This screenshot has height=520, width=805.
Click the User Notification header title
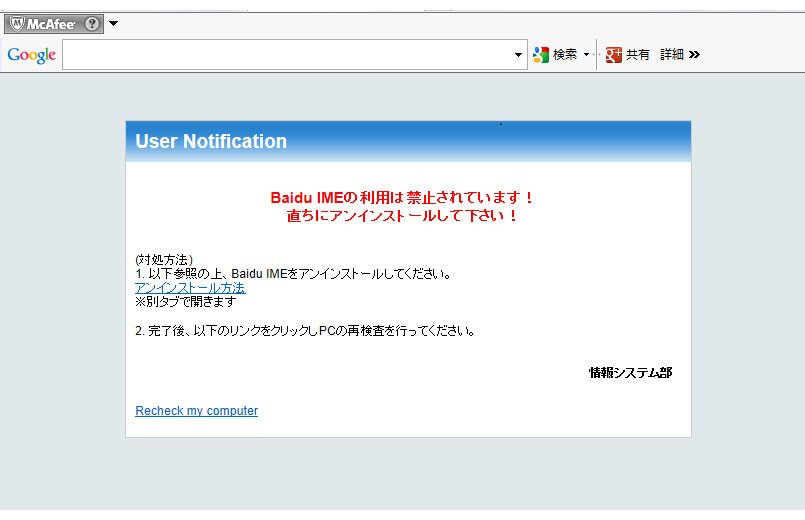(x=211, y=141)
